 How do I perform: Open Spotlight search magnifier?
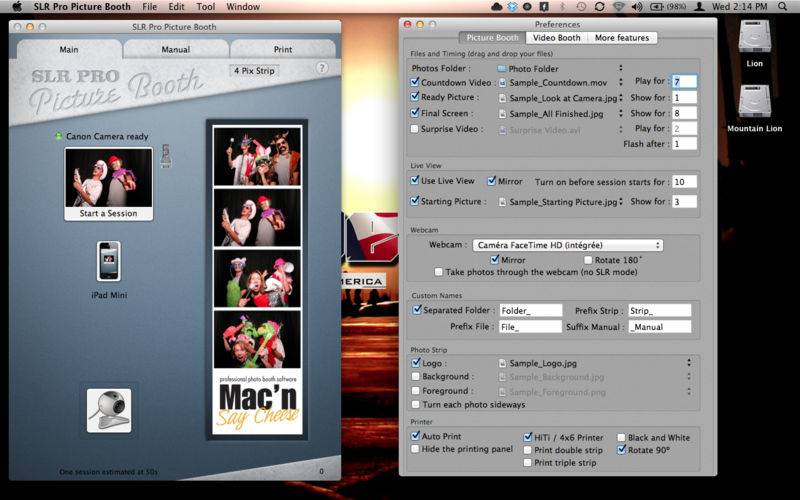coord(783,7)
